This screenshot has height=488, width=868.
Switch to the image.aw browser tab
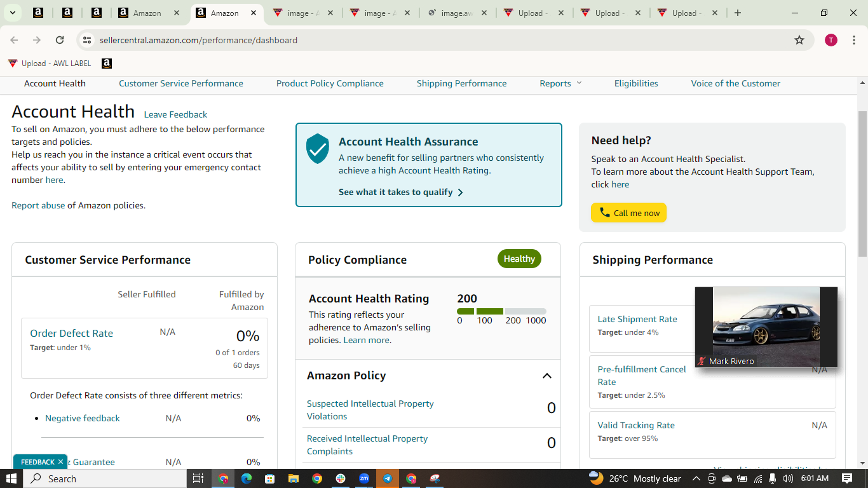click(x=457, y=13)
